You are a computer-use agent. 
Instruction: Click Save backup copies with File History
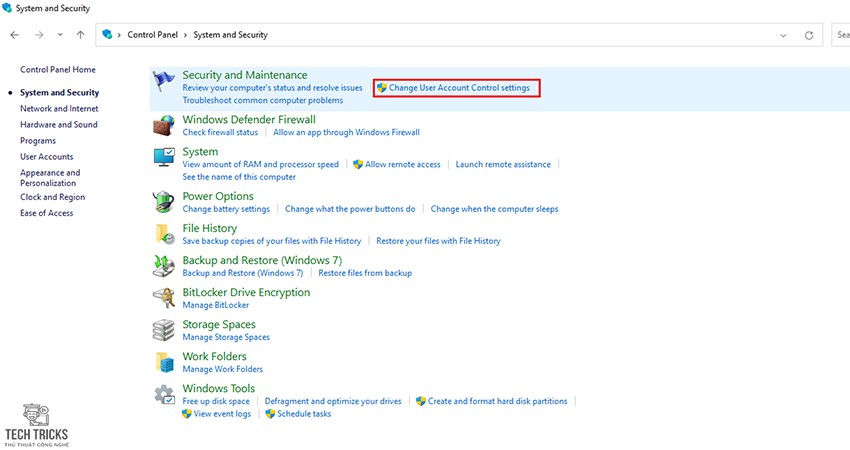[272, 241]
